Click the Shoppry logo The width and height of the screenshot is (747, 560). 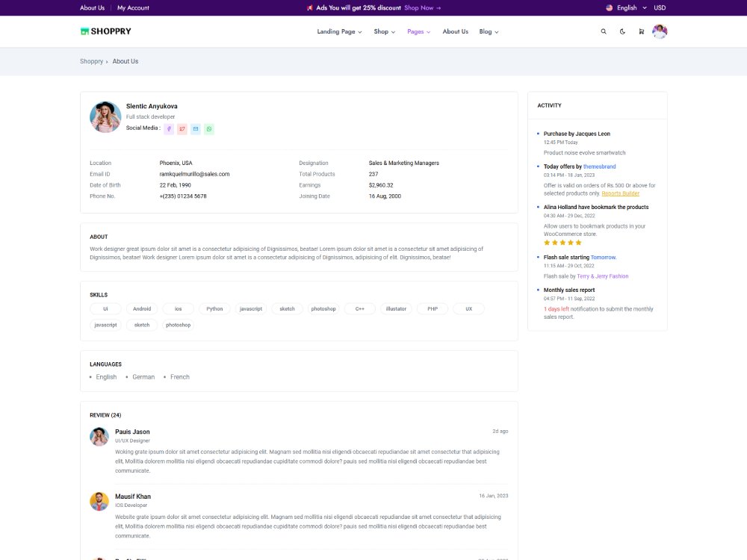pyautogui.click(x=105, y=31)
